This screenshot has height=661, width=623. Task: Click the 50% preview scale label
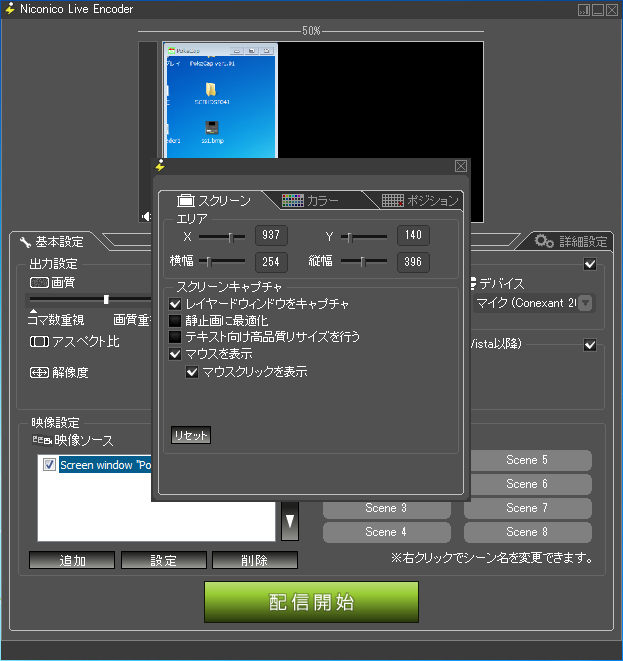(311, 31)
